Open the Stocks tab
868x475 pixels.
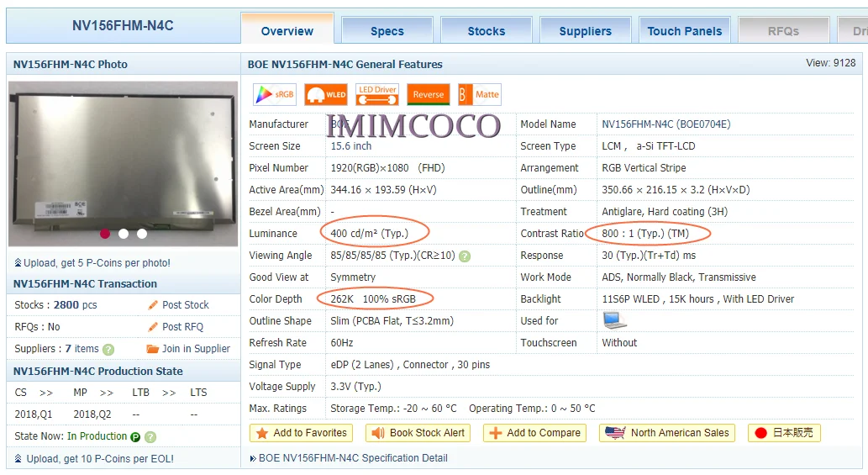(x=486, y=30)
